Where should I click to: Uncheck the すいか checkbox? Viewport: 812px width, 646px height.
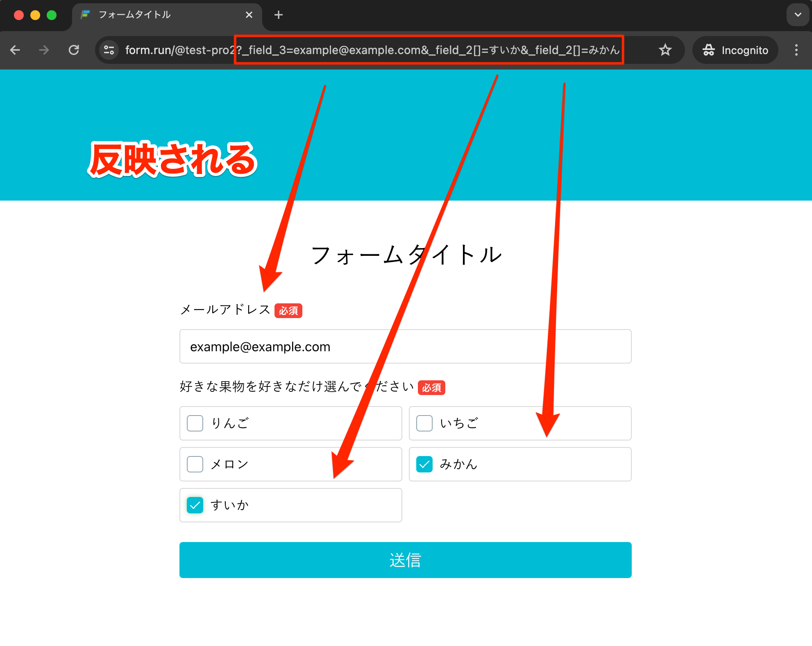point(195,505)
